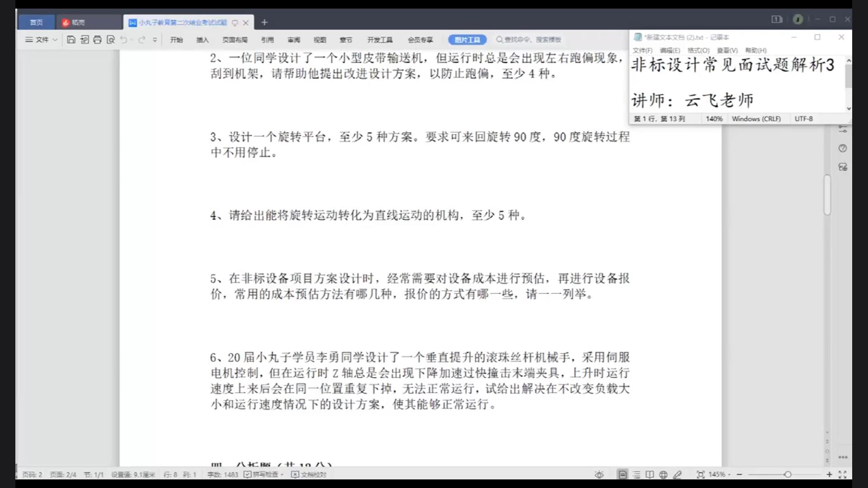Click question 4 text about 旋转运动转化为直线运动

tap(368, 216)
